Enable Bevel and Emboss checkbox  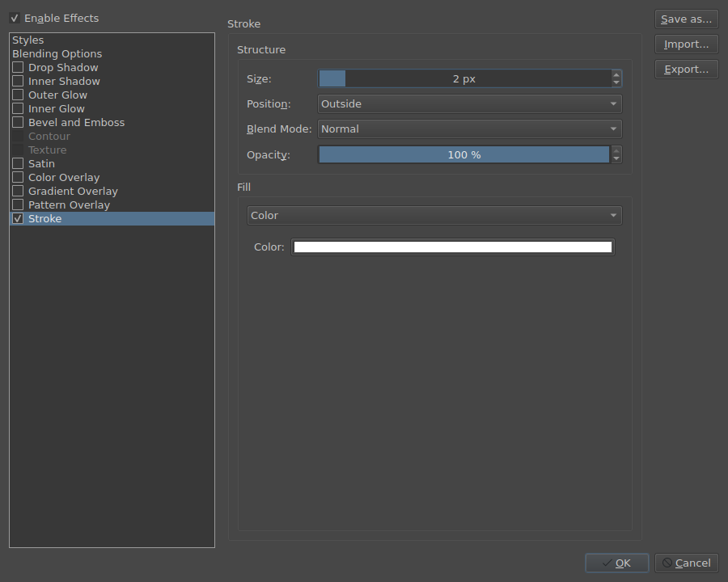[x=18, y=122]
